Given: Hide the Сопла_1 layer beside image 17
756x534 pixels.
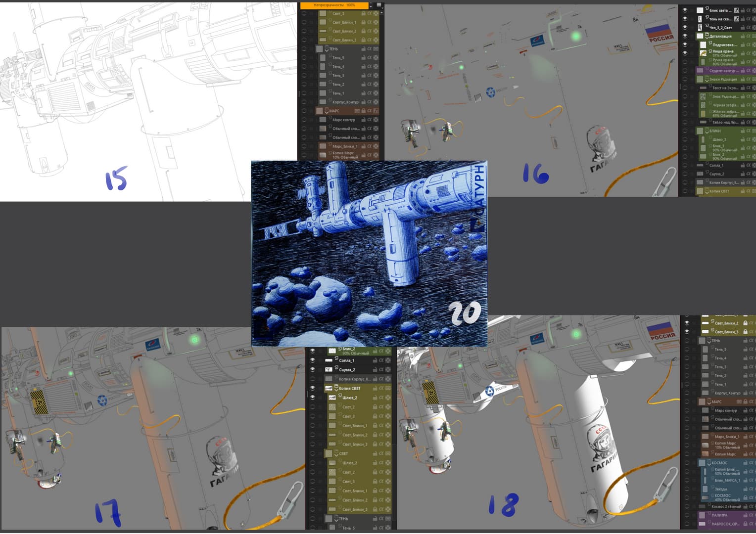Looking at the screenshot, I should point(312,360).
